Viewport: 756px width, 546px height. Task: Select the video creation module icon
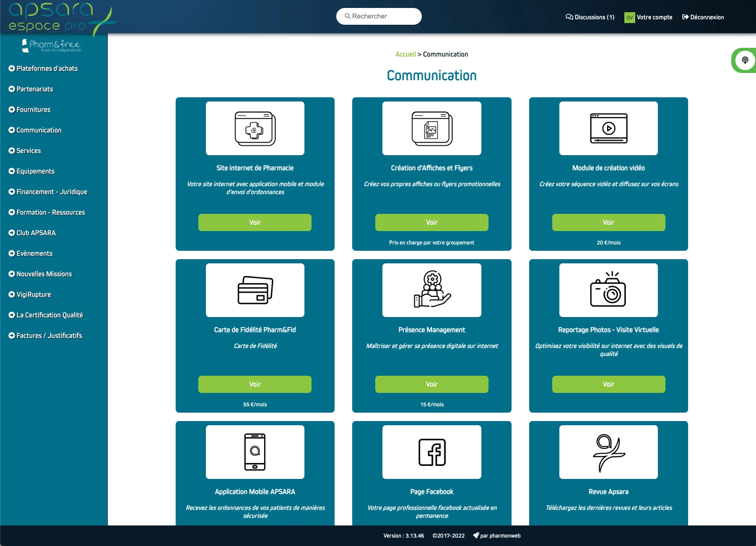pos(608,128)
